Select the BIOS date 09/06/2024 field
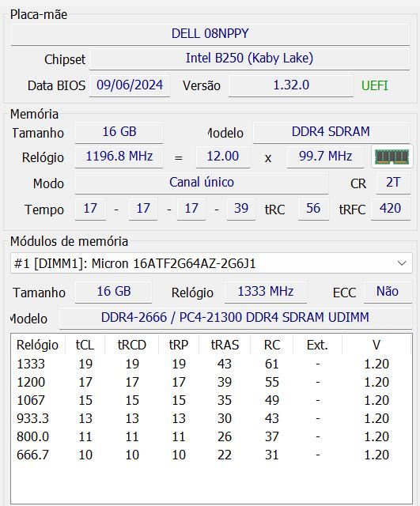This screenshot has width=420, height=506. point(130,85)
